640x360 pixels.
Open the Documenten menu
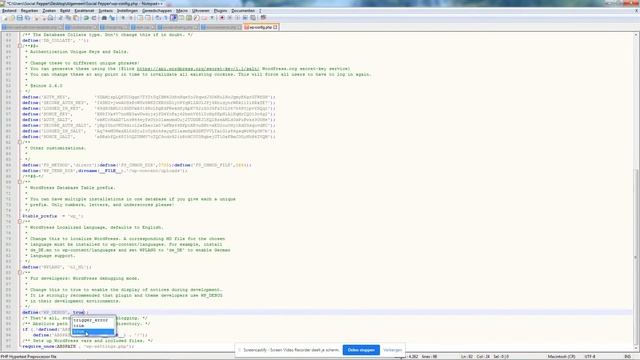pyautogui.click(x=243, y=11)
